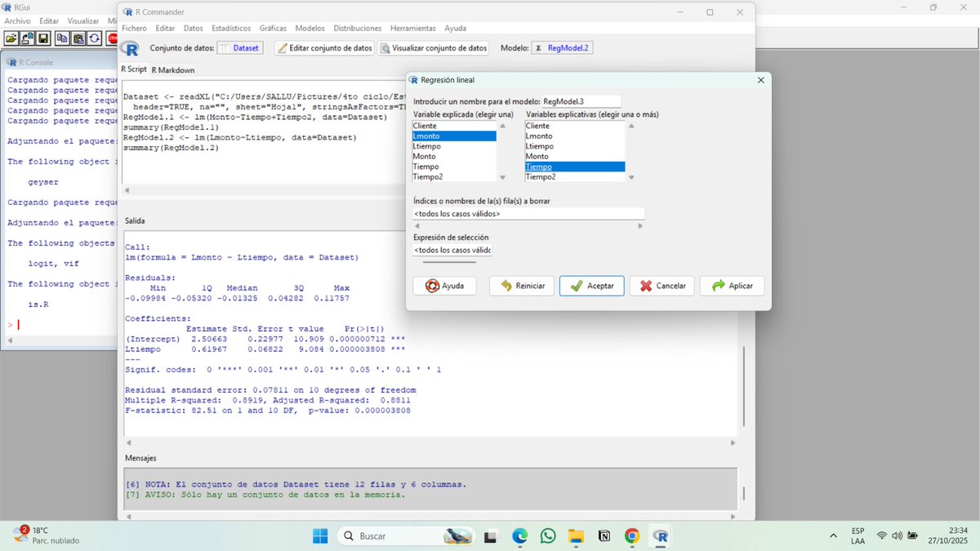
Task: Click the Ayuda button in Regresión lineal dialog
Action: click(444, 286)
